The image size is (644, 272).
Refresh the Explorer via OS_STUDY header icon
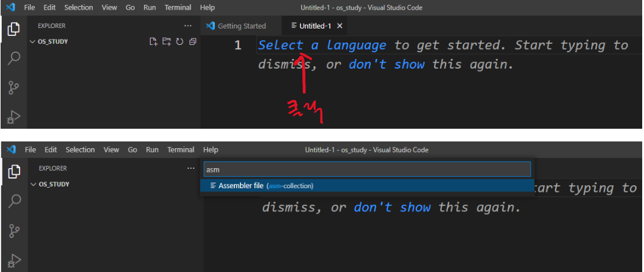tap(180, 41)
